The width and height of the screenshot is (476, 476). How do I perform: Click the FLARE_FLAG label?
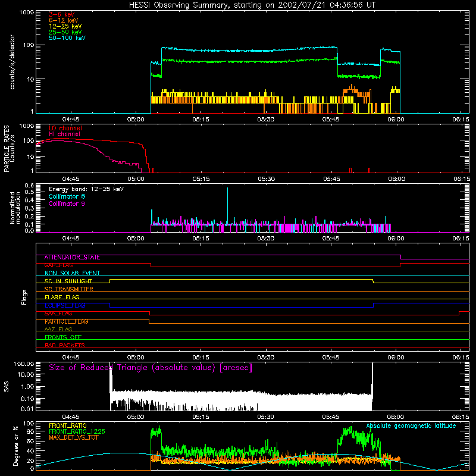click(x=62, y=297)
